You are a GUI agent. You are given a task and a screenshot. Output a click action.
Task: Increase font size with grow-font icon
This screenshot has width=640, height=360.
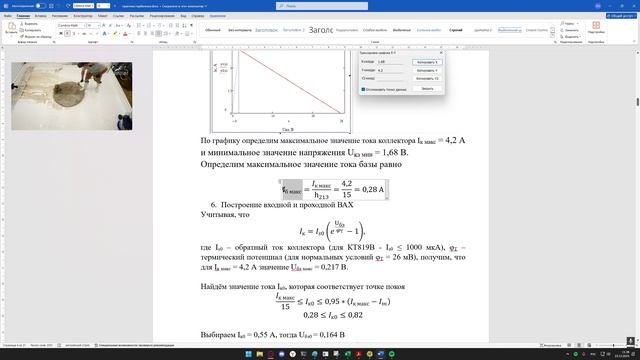point(104,25)
